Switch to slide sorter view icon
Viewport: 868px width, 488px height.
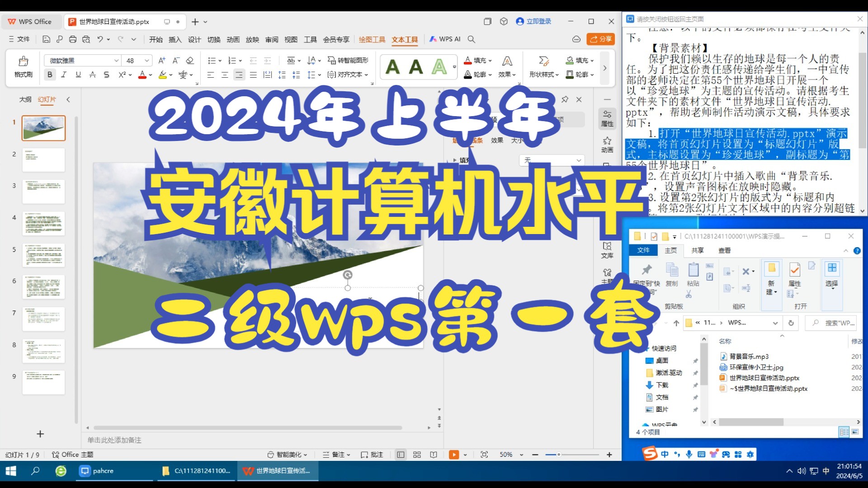pyautogui.click(x=417, y=455)
